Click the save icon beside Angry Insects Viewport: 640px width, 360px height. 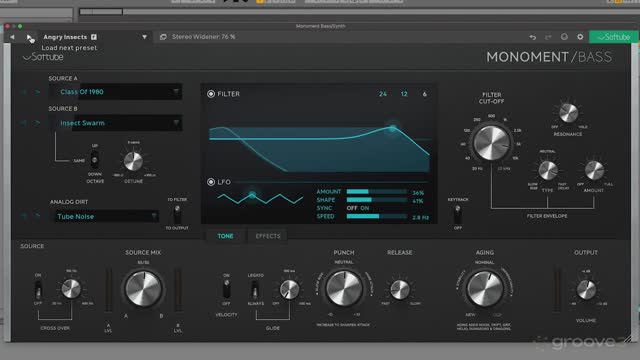tap(94, 37)
